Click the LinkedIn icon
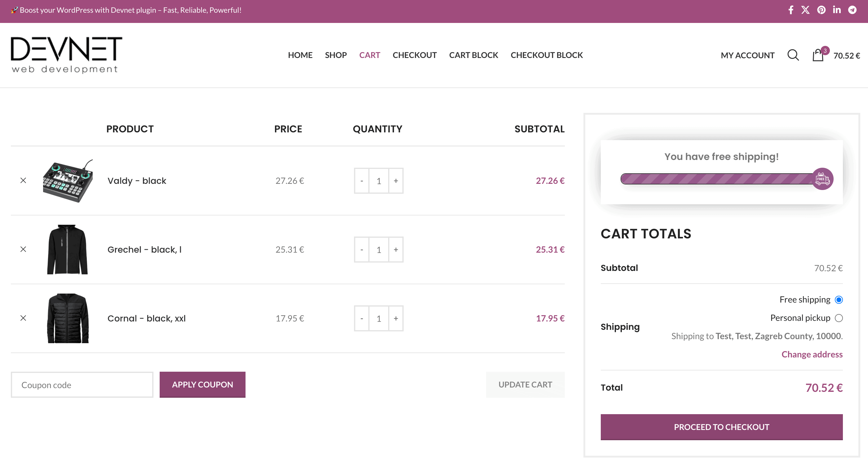 click(837, 10)
